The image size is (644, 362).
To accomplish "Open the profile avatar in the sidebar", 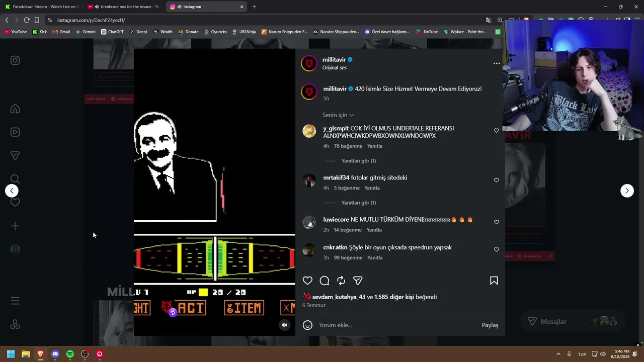I will 15,249.
